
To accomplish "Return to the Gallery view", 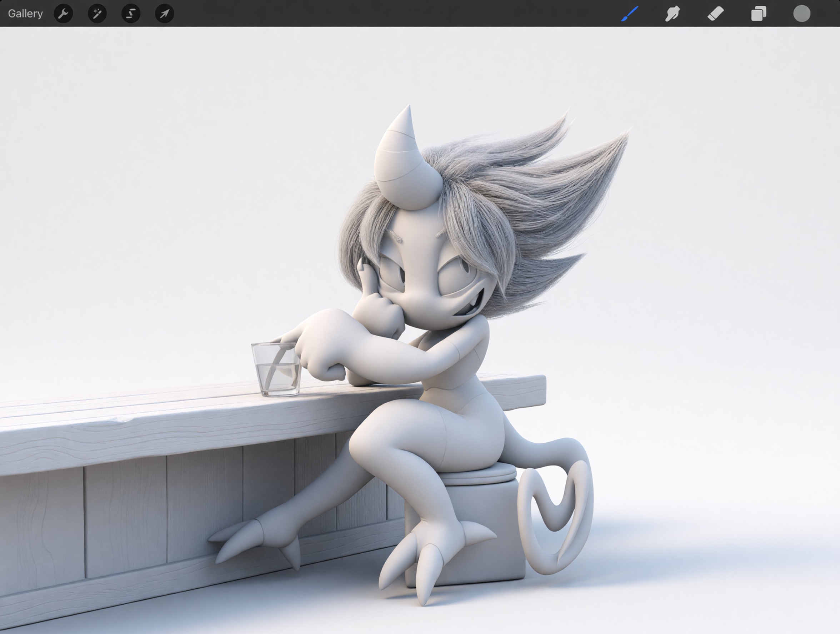I will coord(25,14).
